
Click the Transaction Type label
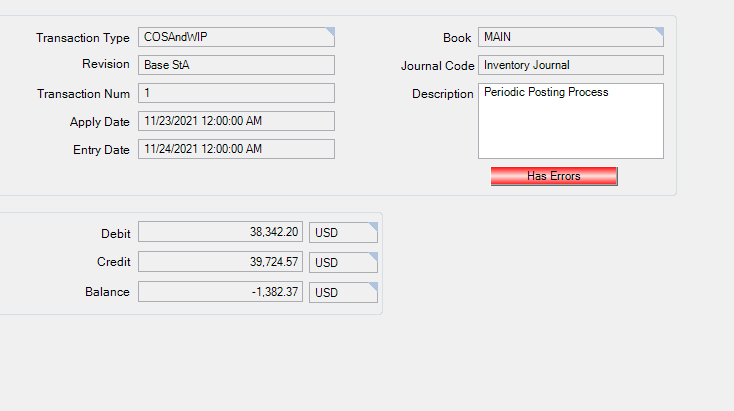[x=83, y=38]
